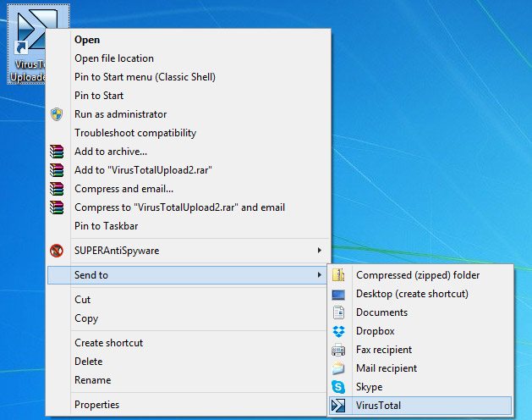Open the SUPERAntiSpyware menu entry
This screenshot has height=420, width=532.
pos(188,251)
